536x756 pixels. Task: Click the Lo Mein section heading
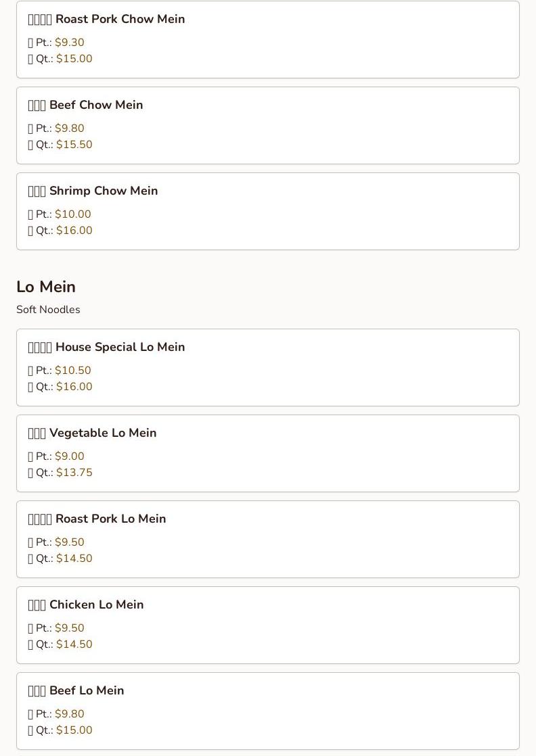(x=46, y=287)
